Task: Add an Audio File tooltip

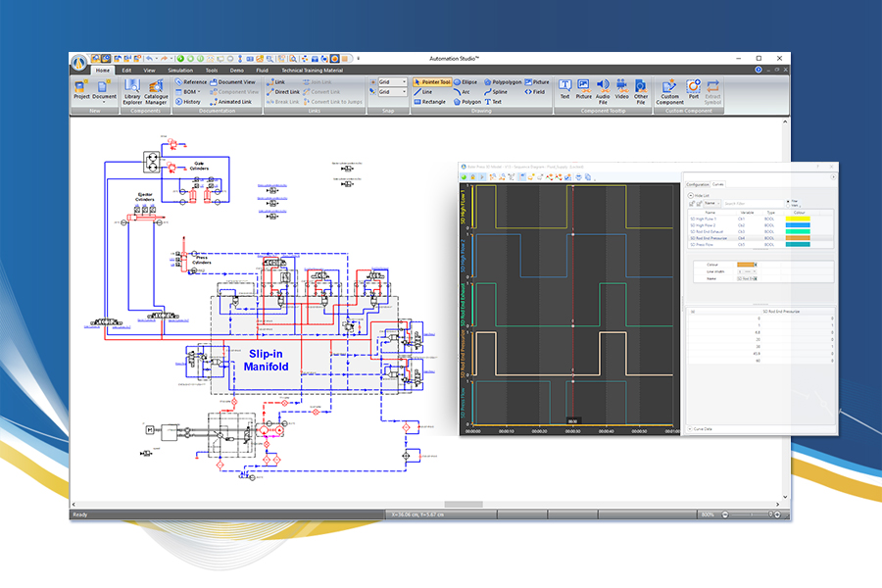Action: 603,92
